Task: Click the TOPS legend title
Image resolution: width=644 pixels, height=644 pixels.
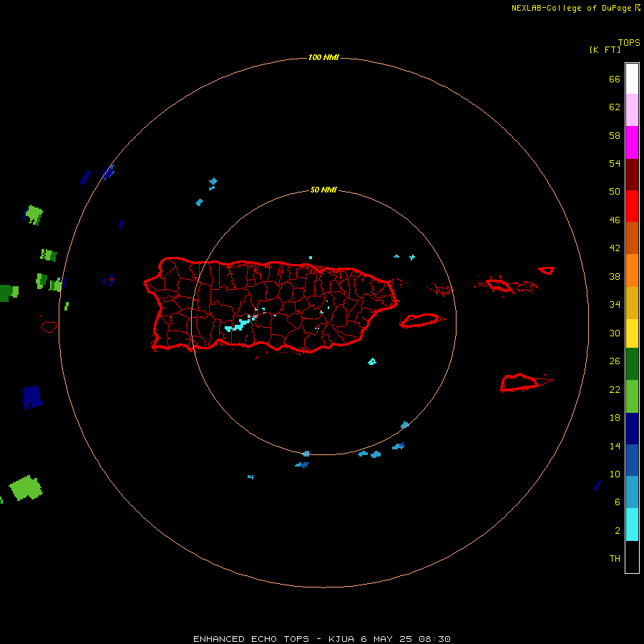Action: coord(629,42)
